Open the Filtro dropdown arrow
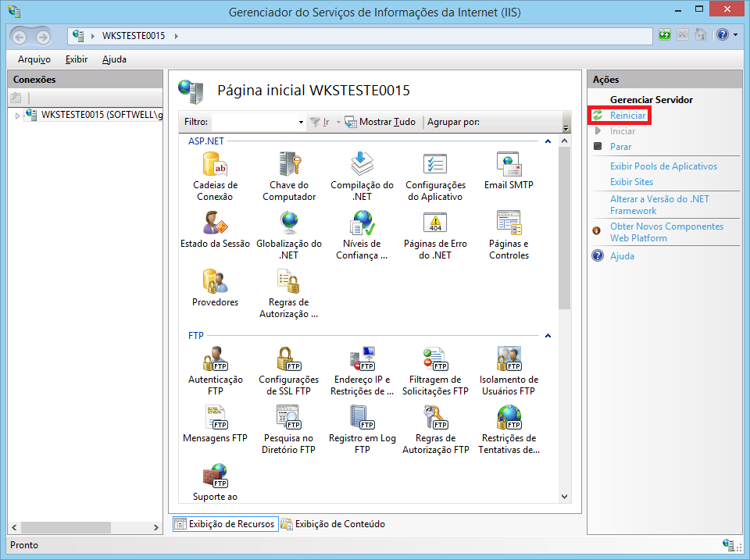 tap(301, 123)
